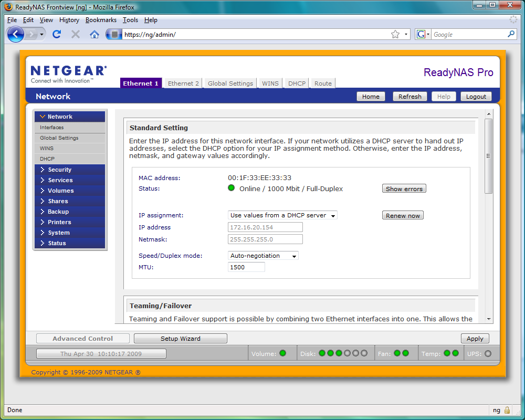Click the IP address field
This screenshot has width=525, height=420.
tap(265, 227)
